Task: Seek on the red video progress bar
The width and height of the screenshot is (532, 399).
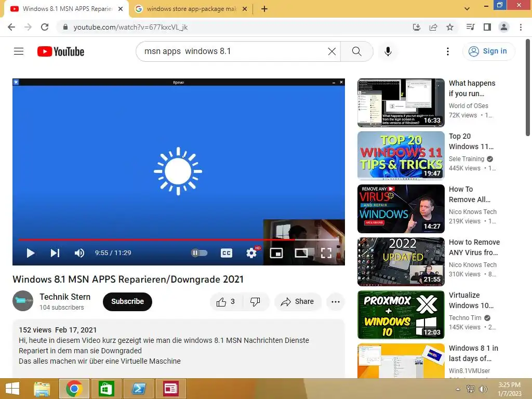Action: [179, 240]
